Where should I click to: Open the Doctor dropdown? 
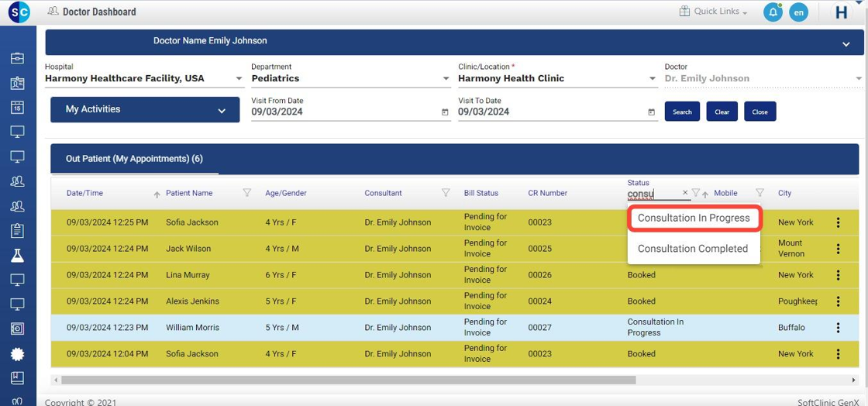[764, 78]
